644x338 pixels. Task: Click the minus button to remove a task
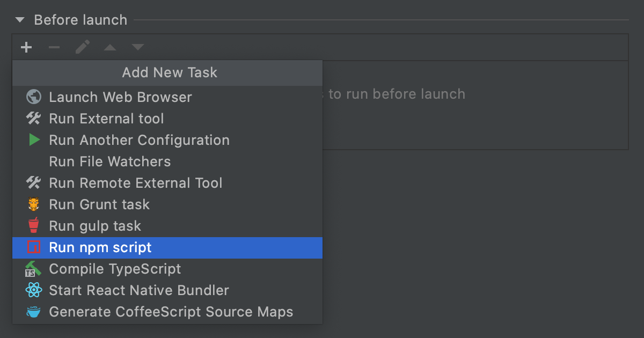coord(54,47)
